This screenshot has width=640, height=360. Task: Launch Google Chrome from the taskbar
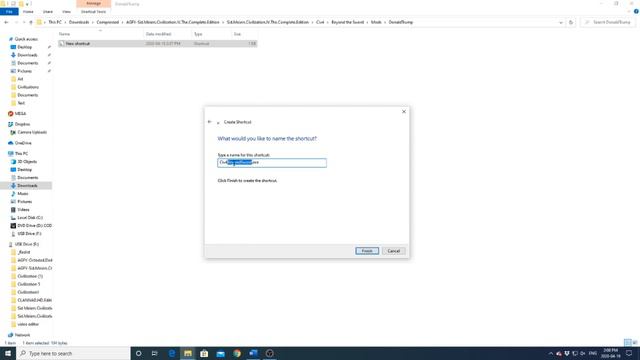point(237,353)
